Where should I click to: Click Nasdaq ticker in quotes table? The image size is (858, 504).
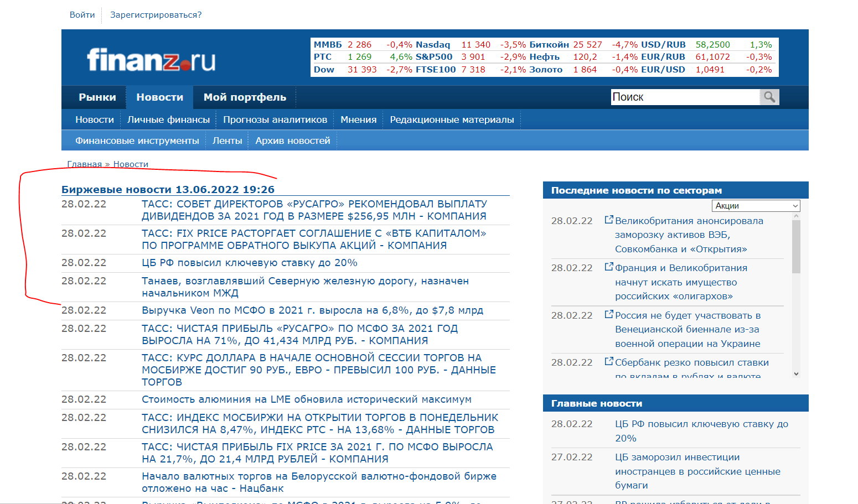[x=433, y=45]
